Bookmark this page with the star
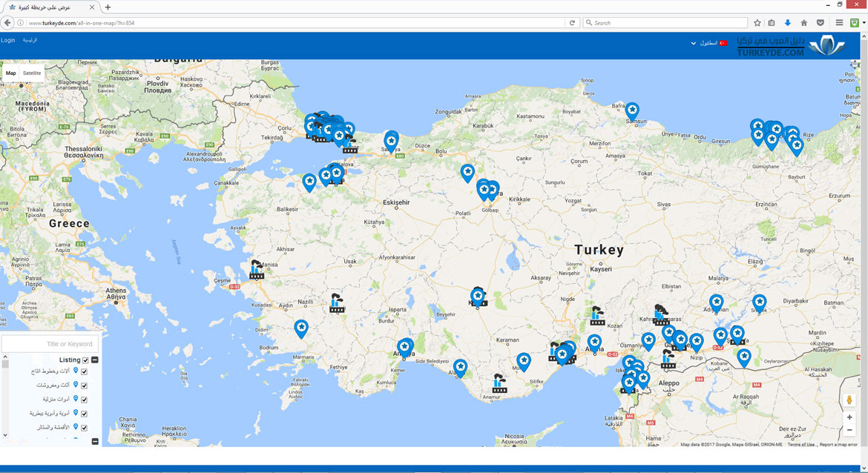Screen dimensions: 868x473 coord(757,23)
